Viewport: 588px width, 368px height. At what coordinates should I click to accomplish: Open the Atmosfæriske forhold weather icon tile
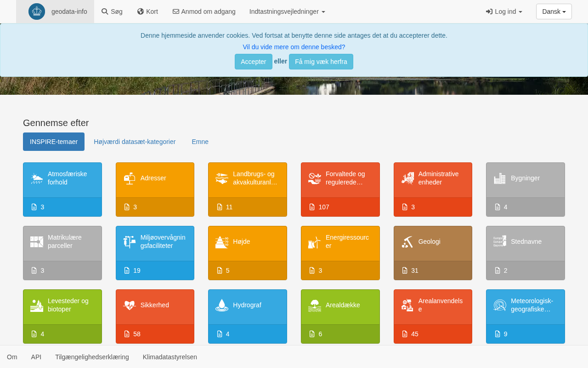(x=37, y=178)
